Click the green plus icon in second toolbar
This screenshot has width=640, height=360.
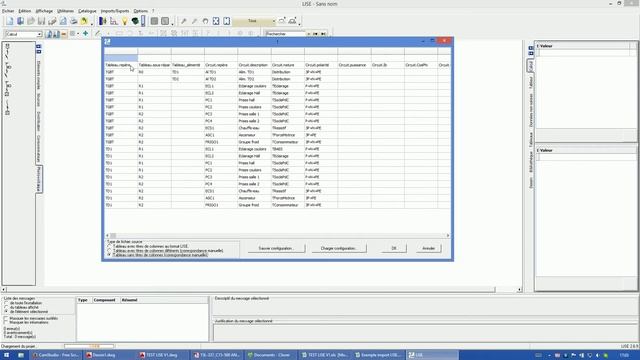(x=86, y=33)
